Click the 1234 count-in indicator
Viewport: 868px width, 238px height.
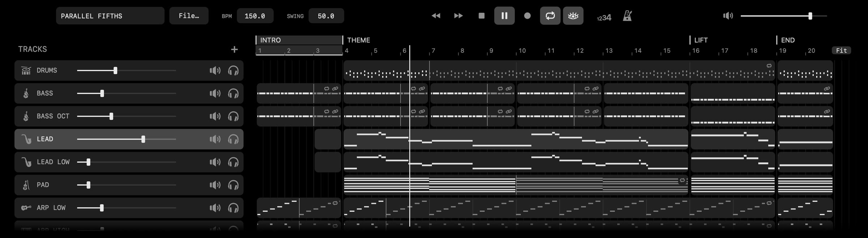click(x=604, y=17)
